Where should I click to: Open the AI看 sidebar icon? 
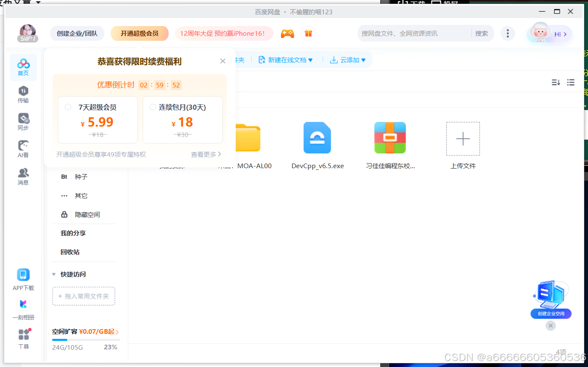click(23, 149)
